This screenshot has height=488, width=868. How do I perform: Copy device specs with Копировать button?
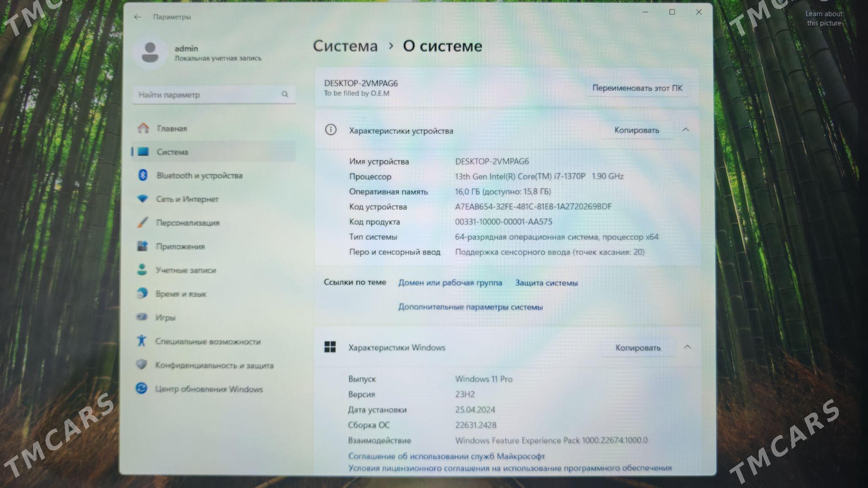click(636, 130)
